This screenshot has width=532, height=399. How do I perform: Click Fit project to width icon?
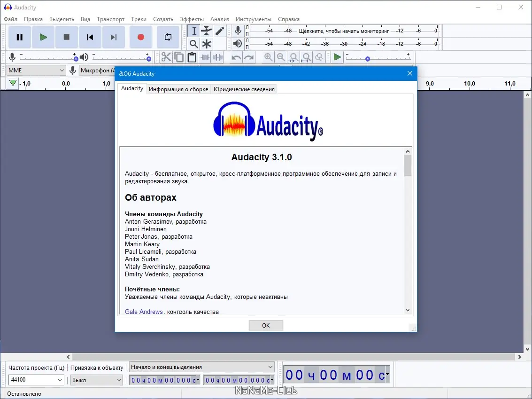click(307, 57)
